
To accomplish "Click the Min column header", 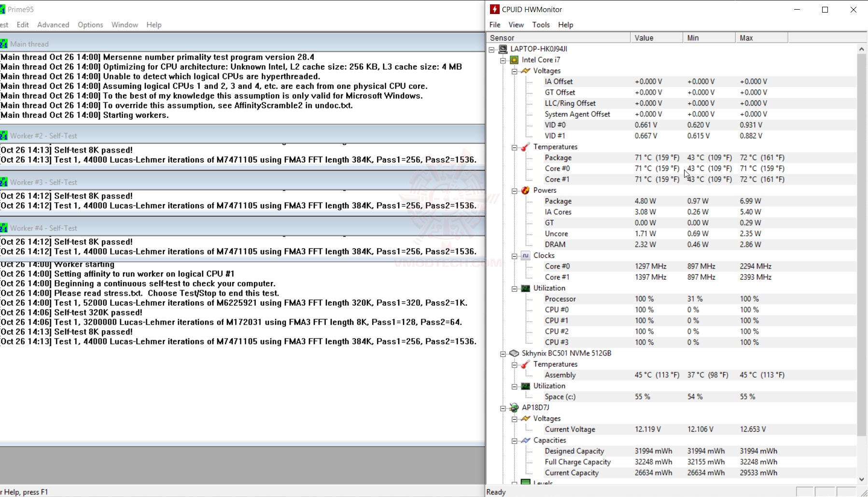I will [x=709, y=38].
